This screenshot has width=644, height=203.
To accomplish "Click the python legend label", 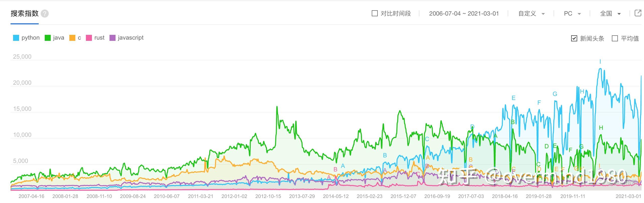I will 30,38.
